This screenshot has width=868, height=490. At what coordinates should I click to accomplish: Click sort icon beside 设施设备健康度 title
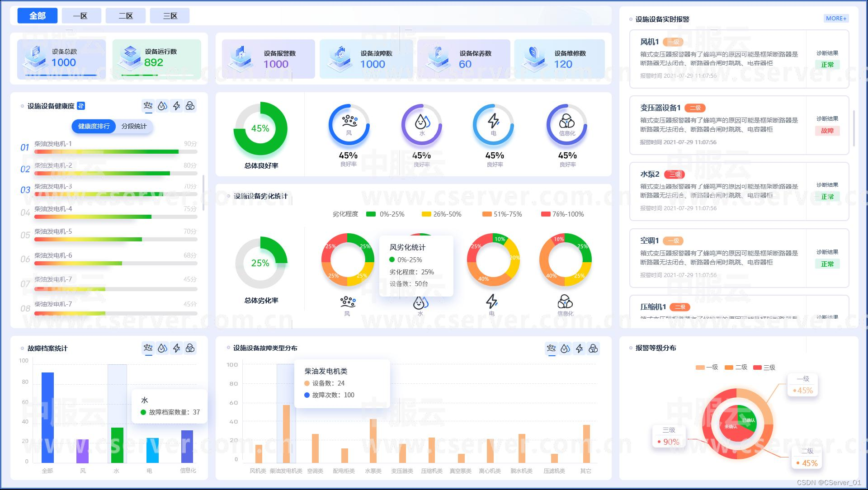pyautogui.click(x=81, y=106)
